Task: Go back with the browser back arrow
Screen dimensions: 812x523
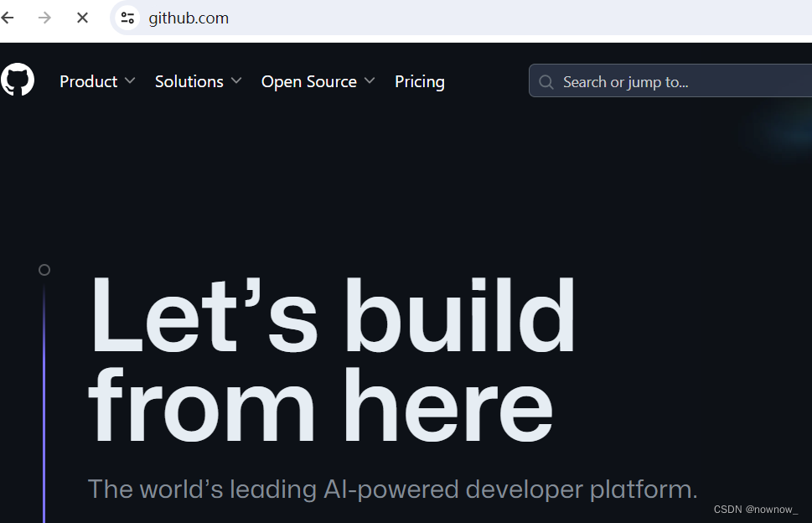Action: pos(8,18)
